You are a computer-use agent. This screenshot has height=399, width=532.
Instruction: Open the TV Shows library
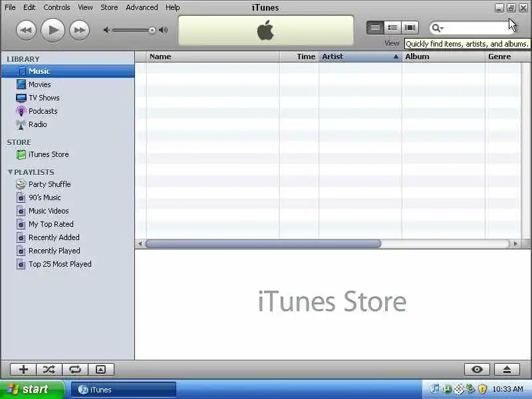[44, 98]
